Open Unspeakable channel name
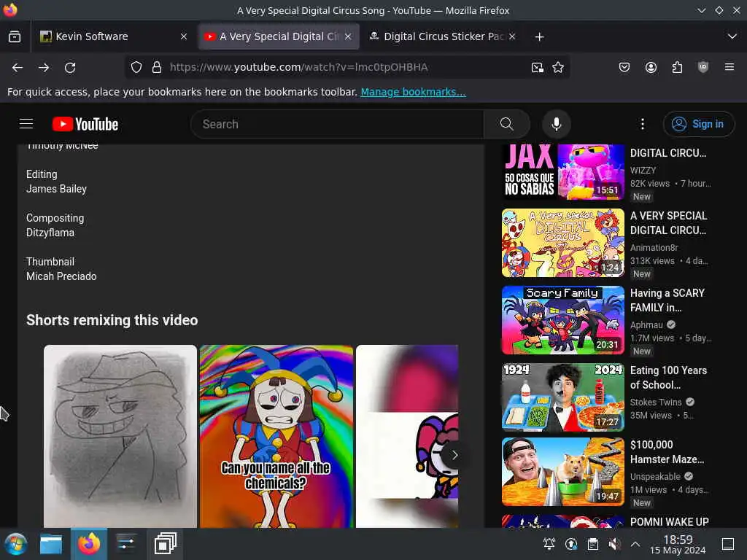This screenshot has height=560, width=747. (655, 476)
